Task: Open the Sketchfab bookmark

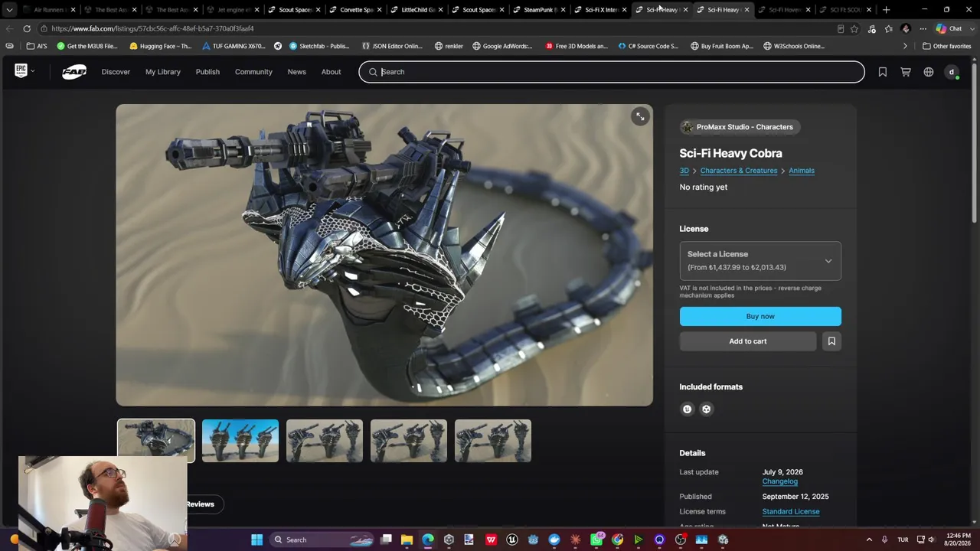Action: (318, 46)
